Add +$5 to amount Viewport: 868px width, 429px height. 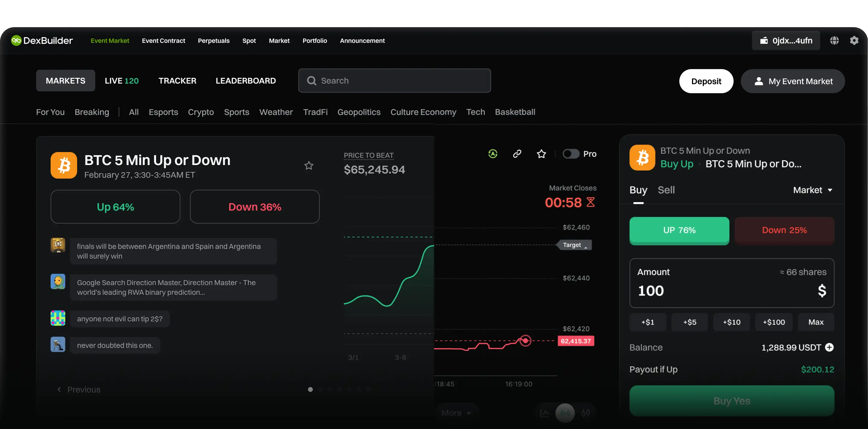pos(690,322)
